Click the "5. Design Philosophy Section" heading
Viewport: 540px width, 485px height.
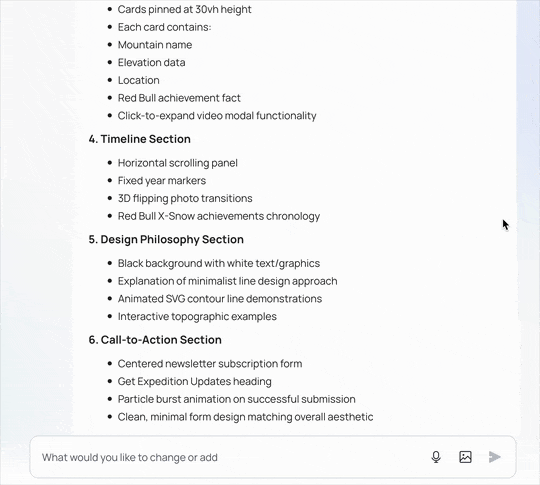click(166, 239)
